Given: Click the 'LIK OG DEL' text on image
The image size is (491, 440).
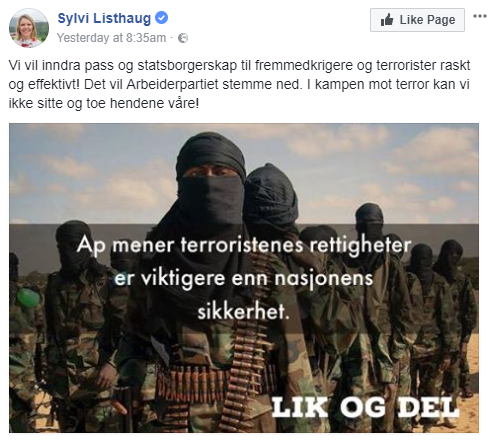Looking at the screenshot, I should [x=365, y=407].
